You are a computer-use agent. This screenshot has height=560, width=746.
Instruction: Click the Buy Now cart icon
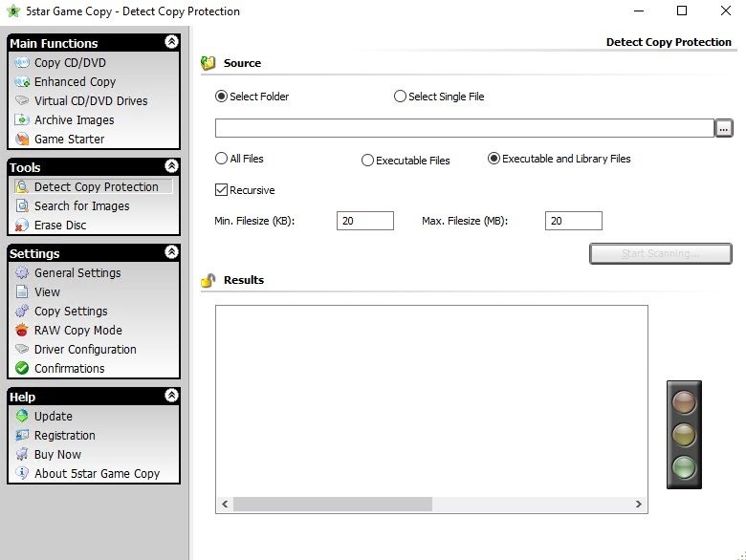(x=22, y=455)
